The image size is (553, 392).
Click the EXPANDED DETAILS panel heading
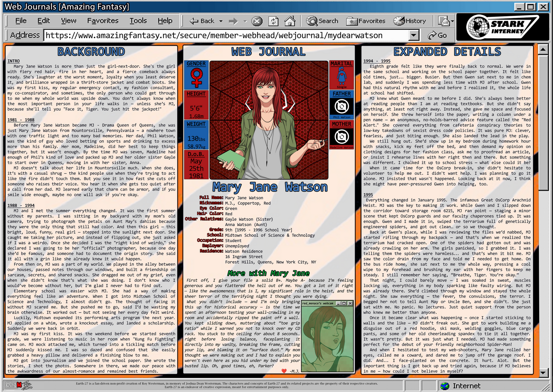447,52
